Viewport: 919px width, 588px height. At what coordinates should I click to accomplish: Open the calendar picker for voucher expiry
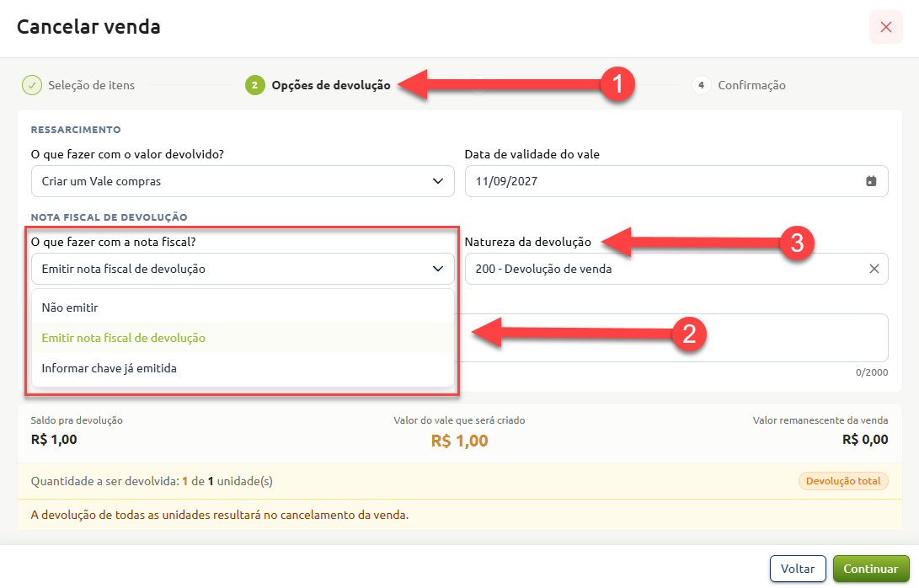pos(871,181)
